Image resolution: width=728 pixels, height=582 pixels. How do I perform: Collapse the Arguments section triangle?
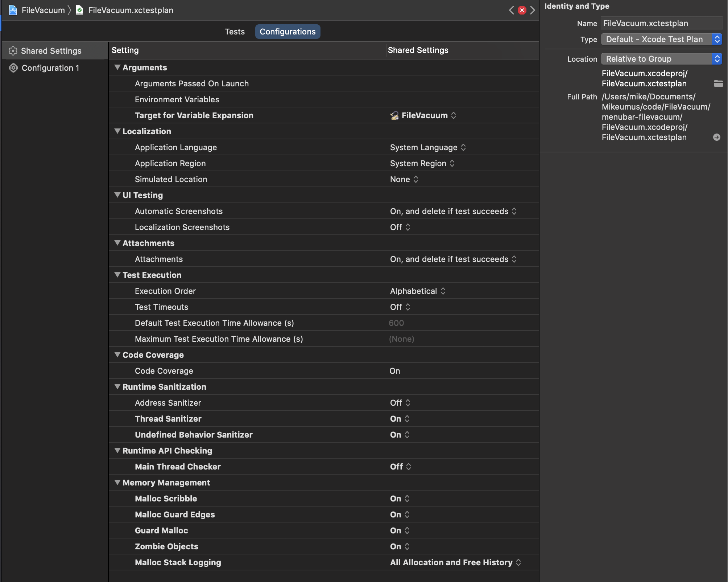point(117,67)
